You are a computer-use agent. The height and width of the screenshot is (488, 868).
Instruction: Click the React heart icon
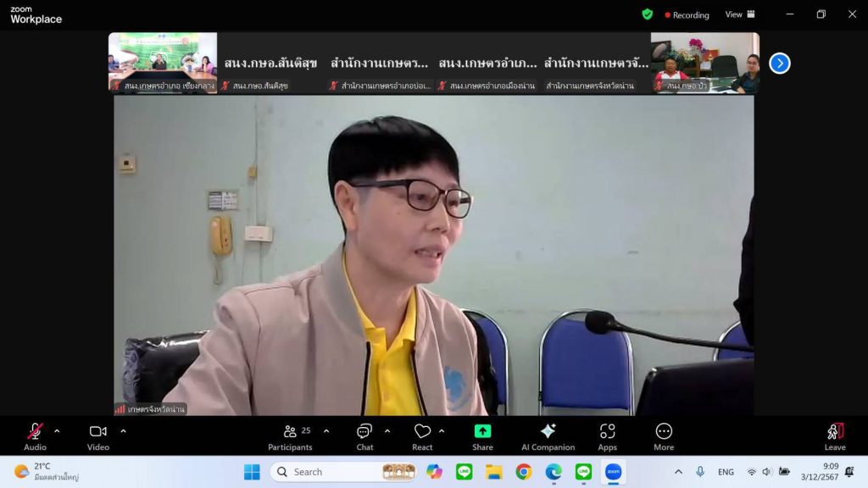coord(422,435)
